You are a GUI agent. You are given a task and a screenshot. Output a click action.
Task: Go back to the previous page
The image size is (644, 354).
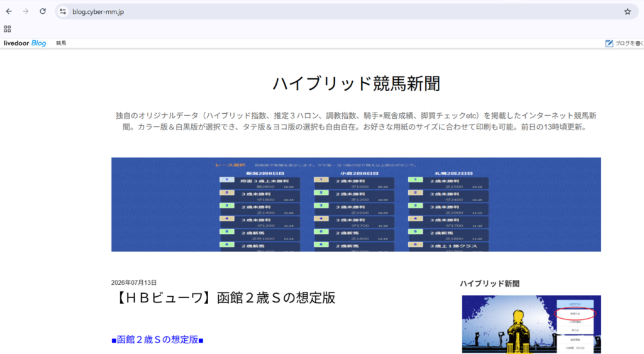(x=9, y=11)
